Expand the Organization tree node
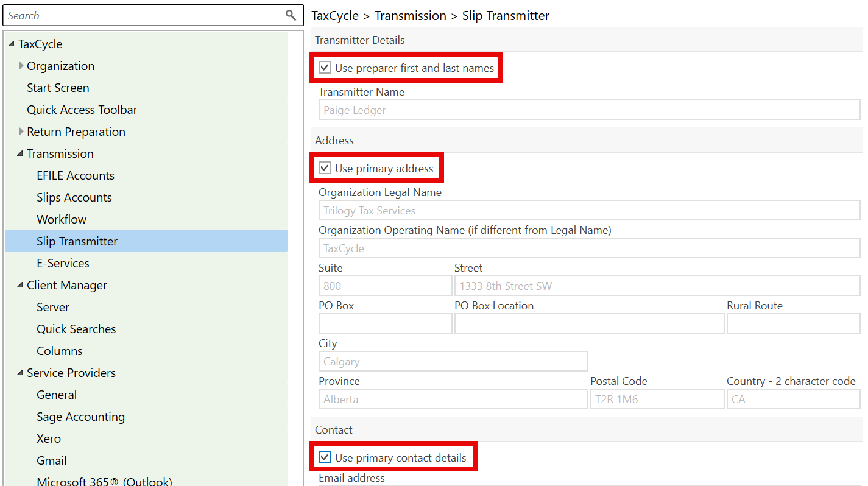 pyautogui.click(x=21, y=66)
